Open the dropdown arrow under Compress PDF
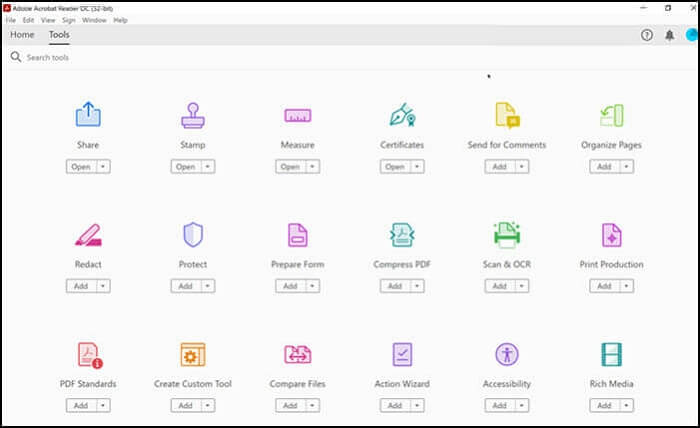 418,286
